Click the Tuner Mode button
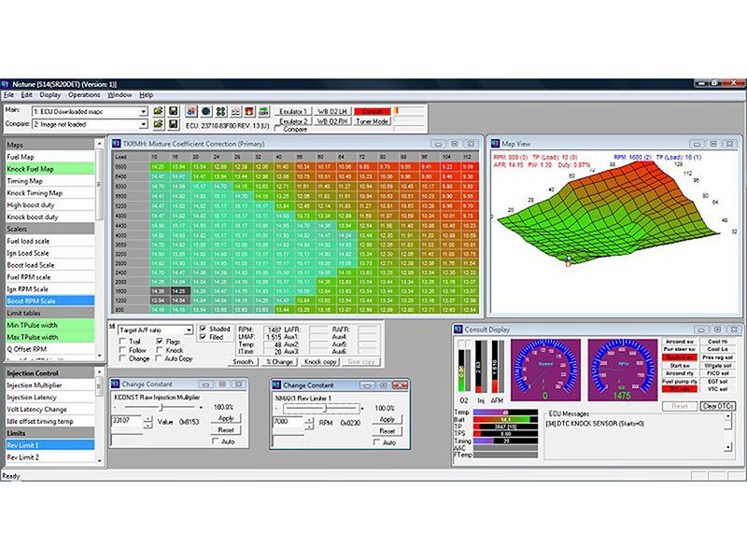Screen dimensions: 747x560 click(x=372, y=121)
